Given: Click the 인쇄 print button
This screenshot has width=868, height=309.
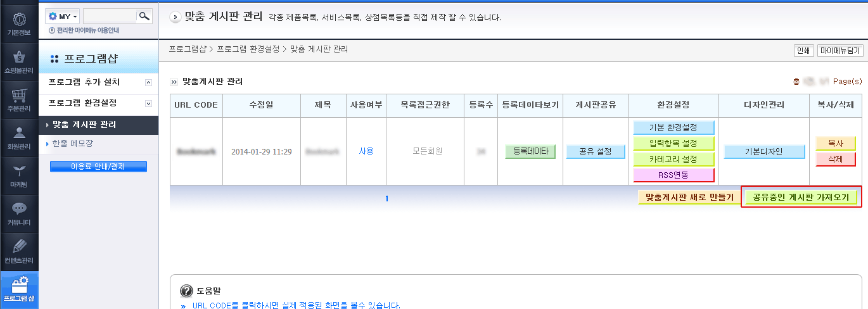Looking at the screenshot, I should 803,51.
